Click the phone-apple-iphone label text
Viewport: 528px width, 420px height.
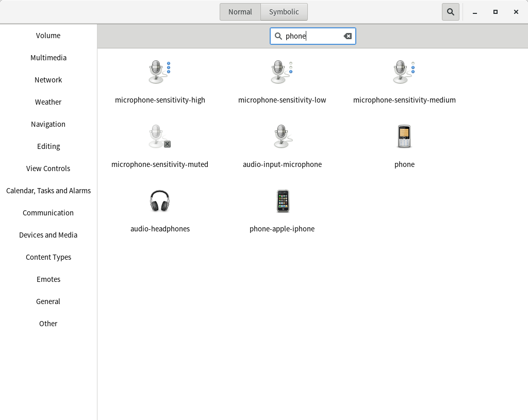pos(282,229)
